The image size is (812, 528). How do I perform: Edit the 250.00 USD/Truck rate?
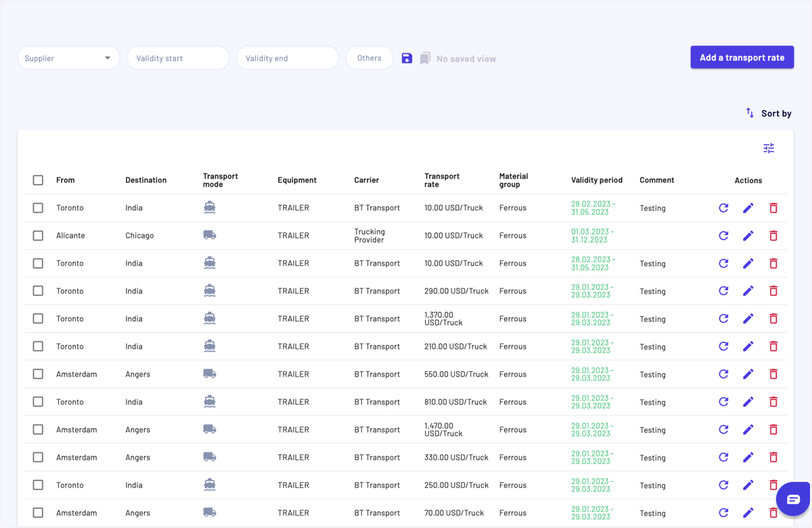[748, 485]
